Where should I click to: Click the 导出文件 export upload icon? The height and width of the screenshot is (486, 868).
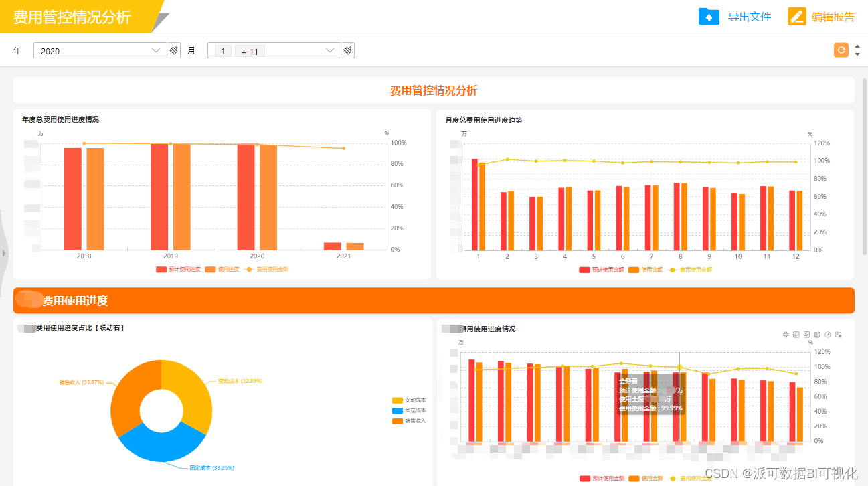709,17
